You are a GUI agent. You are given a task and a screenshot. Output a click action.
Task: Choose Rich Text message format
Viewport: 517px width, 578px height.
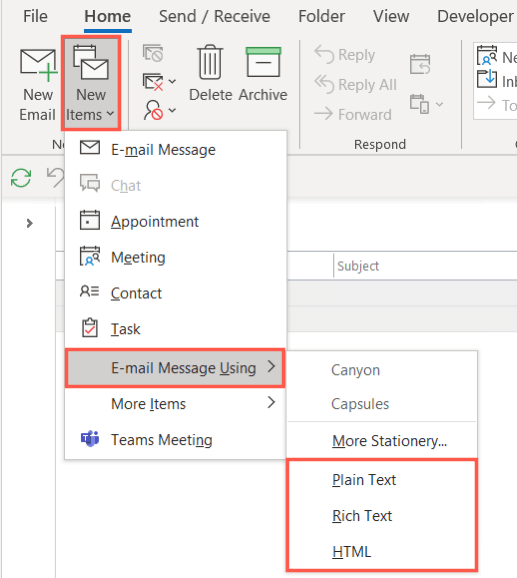point(382,516)
